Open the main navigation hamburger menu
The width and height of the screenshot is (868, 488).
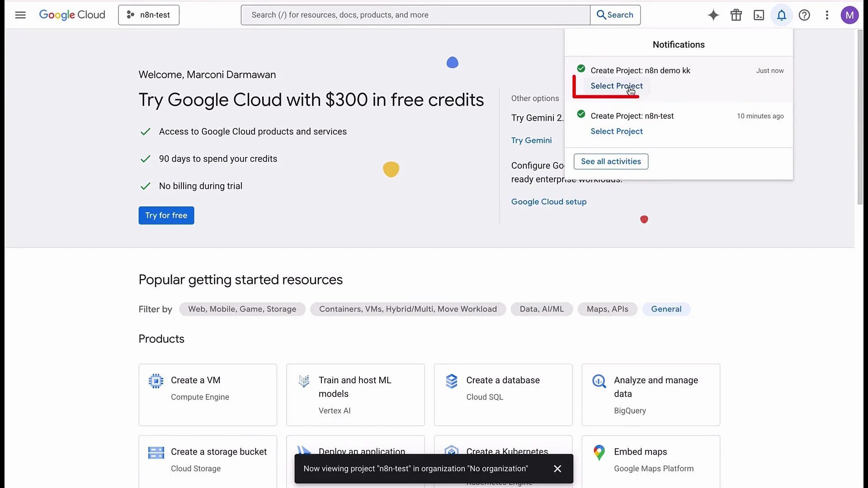click(20, 15)
